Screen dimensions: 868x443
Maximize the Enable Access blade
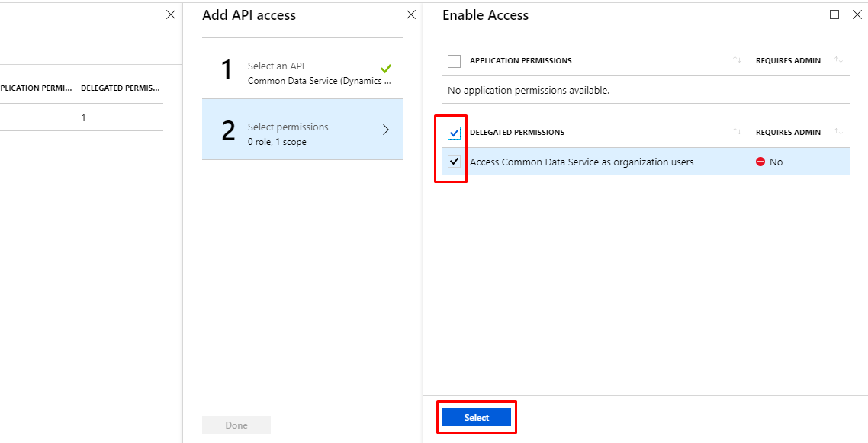point(834,14)
